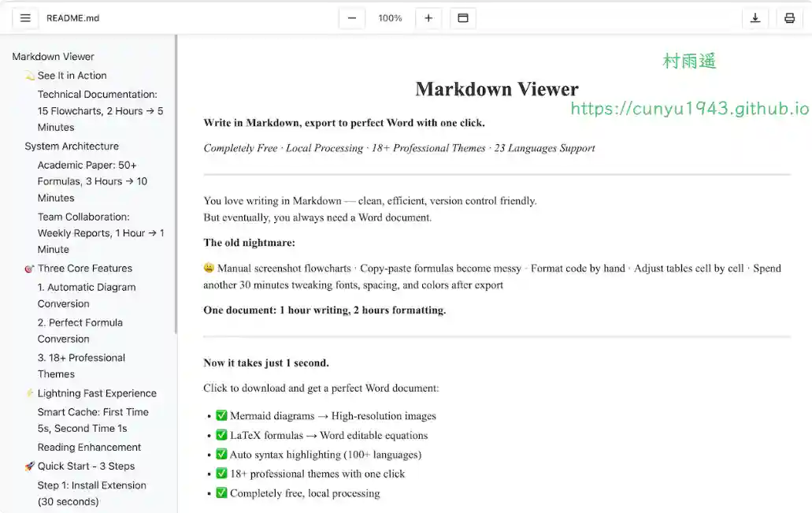Select Step 1: Install Extension entry
Viewport: 812px width, 513px height.
(x=91, y=493)
